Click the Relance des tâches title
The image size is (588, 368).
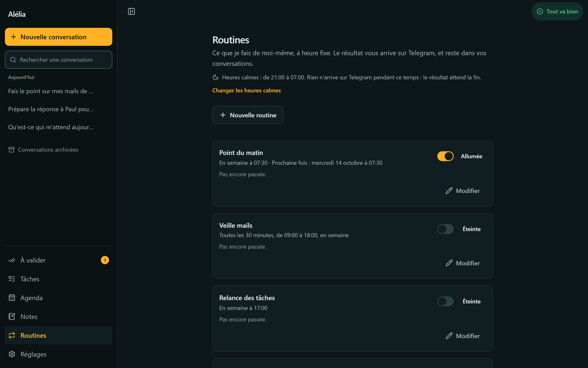[247, 298]
